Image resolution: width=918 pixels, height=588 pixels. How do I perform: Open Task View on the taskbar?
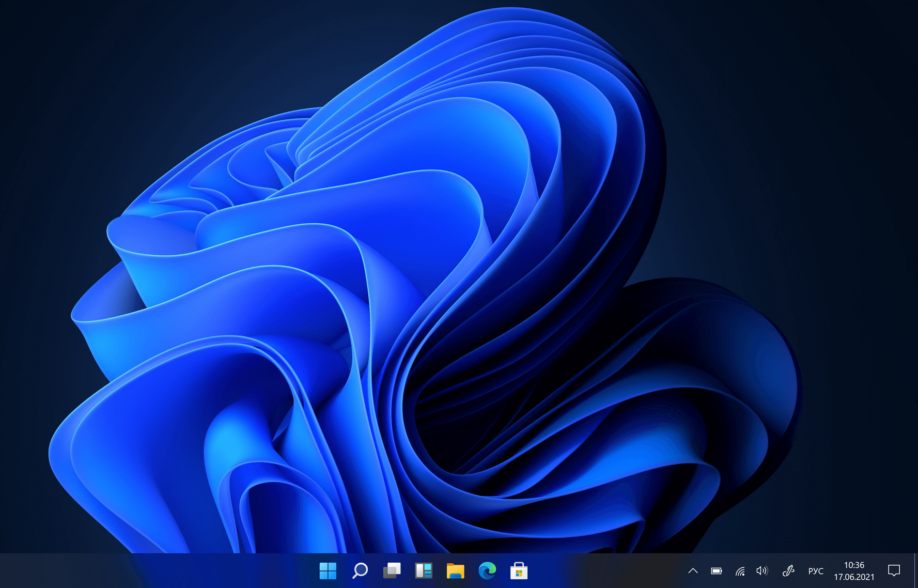coord(392,571)
